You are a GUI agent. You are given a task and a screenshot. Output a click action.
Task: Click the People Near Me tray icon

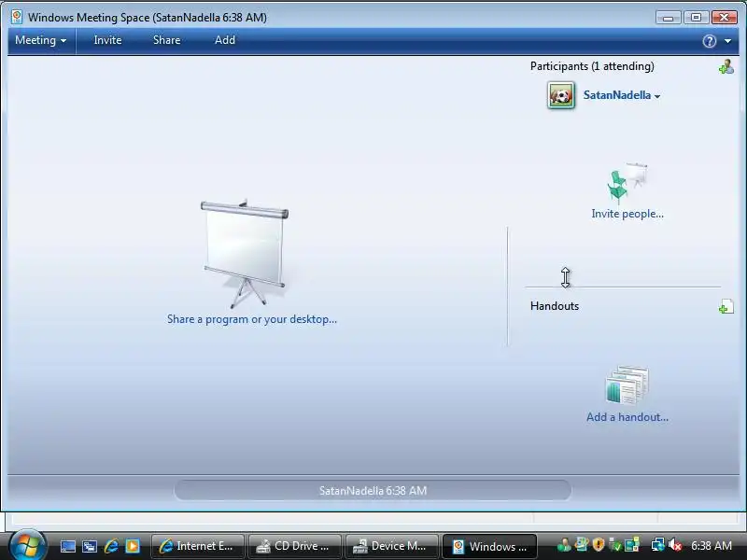564,545
